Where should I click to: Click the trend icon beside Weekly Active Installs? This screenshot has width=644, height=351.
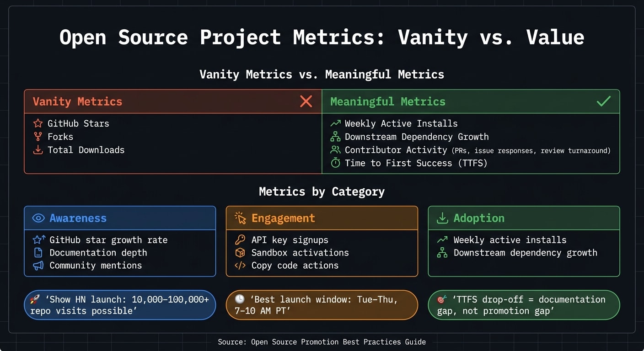pyautogui.click(x=336, y=123)
